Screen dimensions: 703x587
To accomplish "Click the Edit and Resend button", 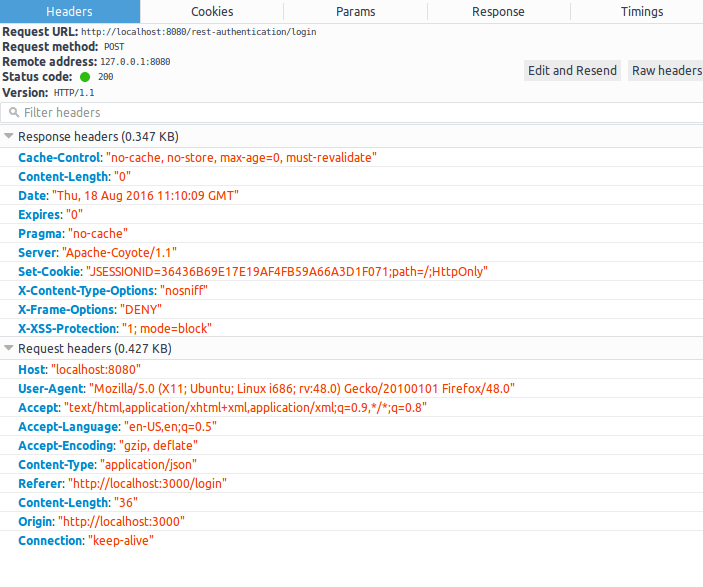I will (x=572, y=70).
